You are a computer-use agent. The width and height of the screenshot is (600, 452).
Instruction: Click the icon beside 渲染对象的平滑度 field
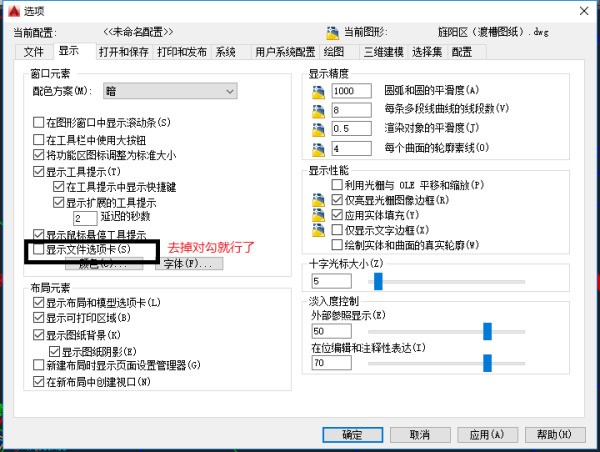[319, 128]
